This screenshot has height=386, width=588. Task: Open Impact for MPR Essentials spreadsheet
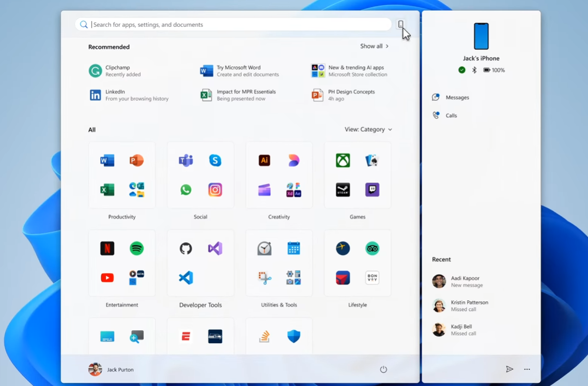238,95
